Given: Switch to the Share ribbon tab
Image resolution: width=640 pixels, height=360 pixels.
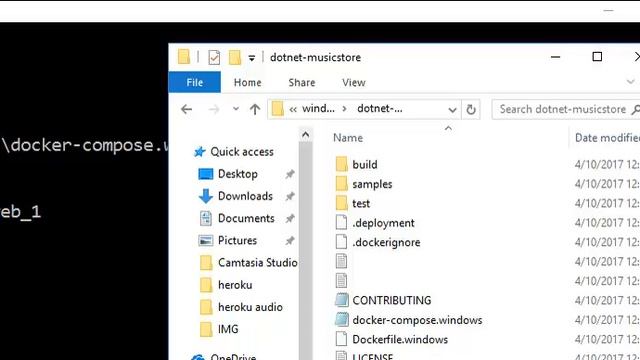Looking at the screenshot, I should tap(302, 82).
